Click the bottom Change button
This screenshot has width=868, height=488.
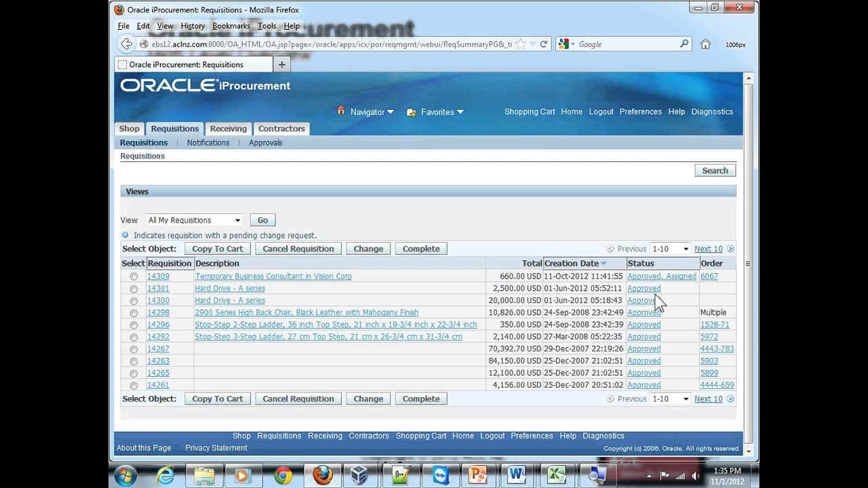pyautogui.click(x=368, y=399)
